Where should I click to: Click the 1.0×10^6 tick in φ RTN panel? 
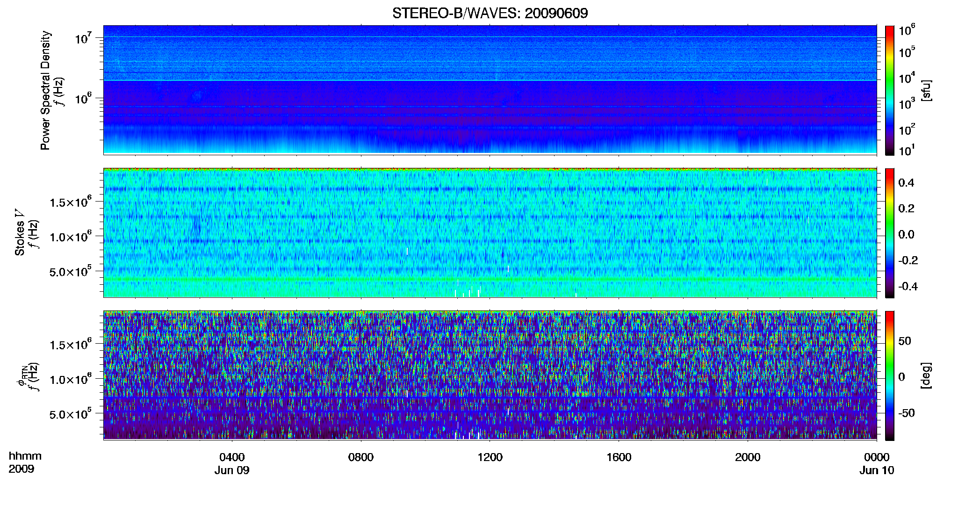click(71, 379)
